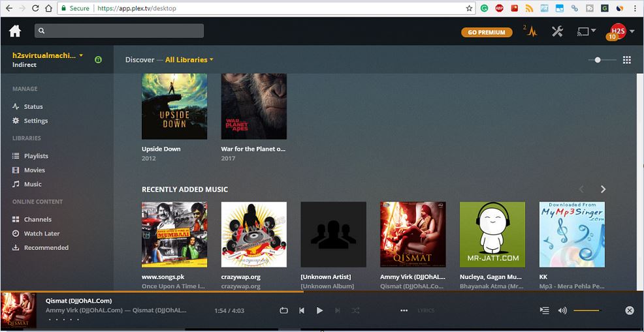The height and width of the screenshot is (332, 644).
Task: Click the War for the Planet title
Action: pyautogui.click(x=253, y=149)
